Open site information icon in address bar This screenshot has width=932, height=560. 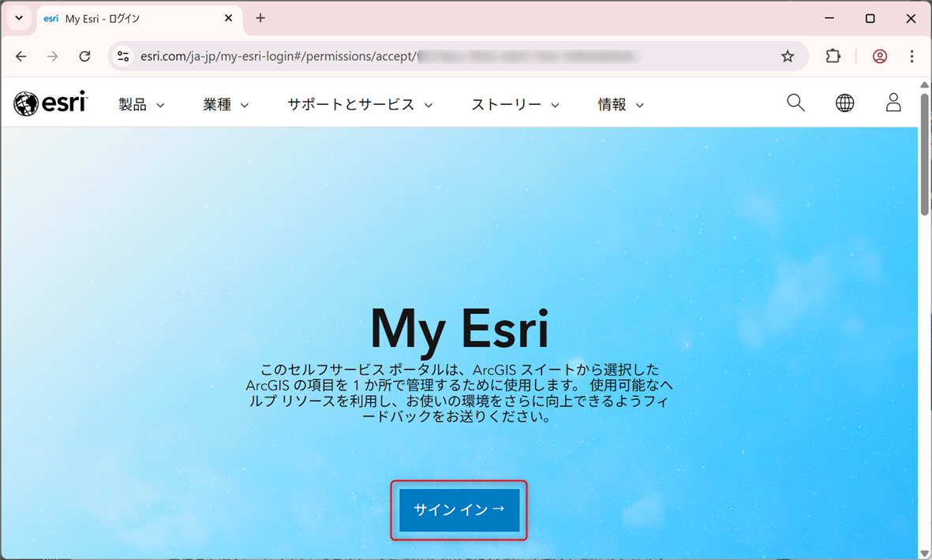[123, 57]
